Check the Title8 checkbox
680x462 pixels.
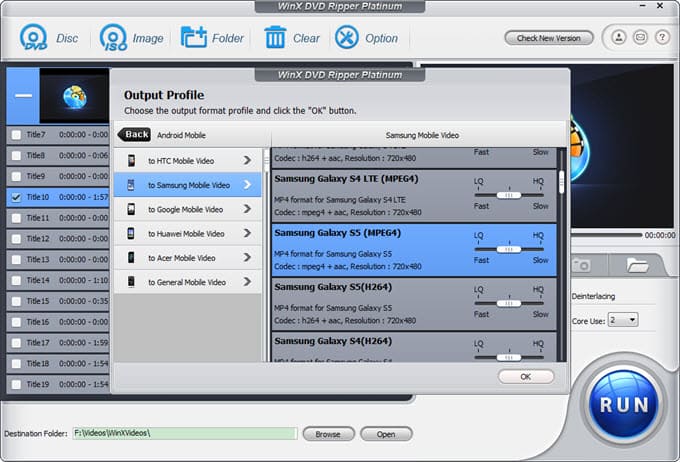(16, 155)
